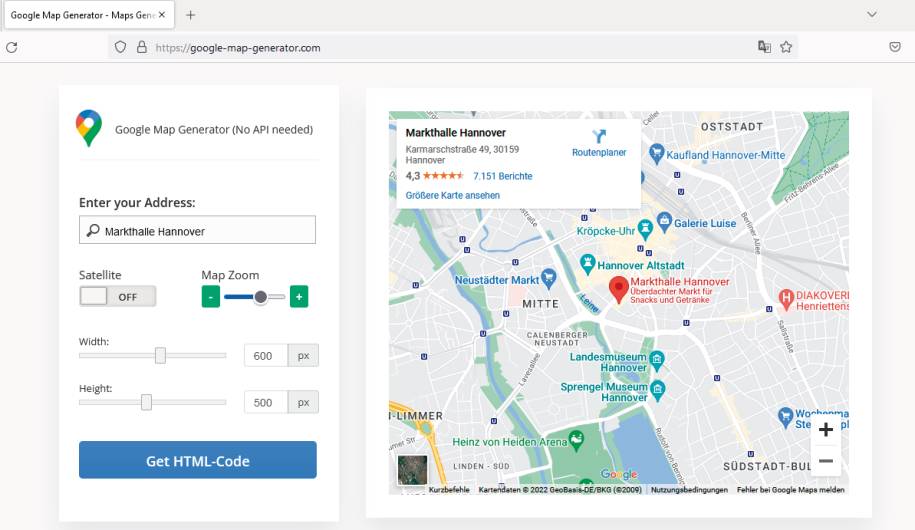Open Größere Karte ansehen link
This screenshot has width=915, height=530.
453,196
